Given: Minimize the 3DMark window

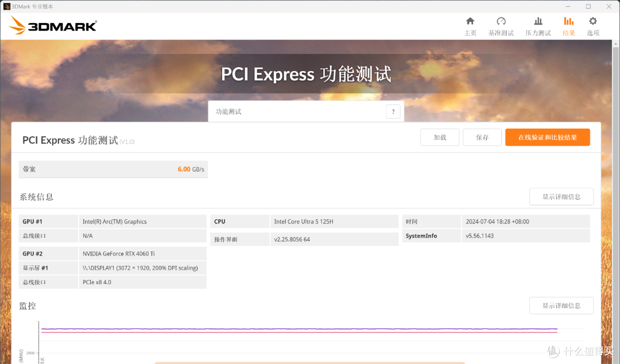Looking at the screenshot, I should 568,6.
